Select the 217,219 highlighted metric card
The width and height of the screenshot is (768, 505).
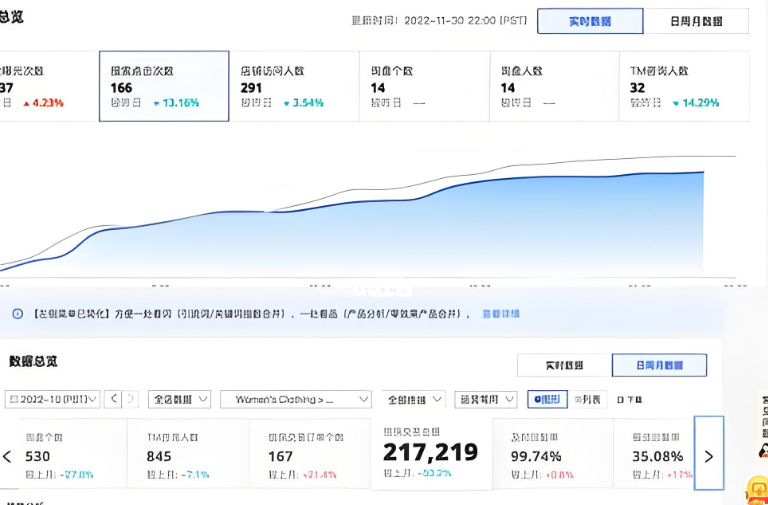[x=431, y=453]
